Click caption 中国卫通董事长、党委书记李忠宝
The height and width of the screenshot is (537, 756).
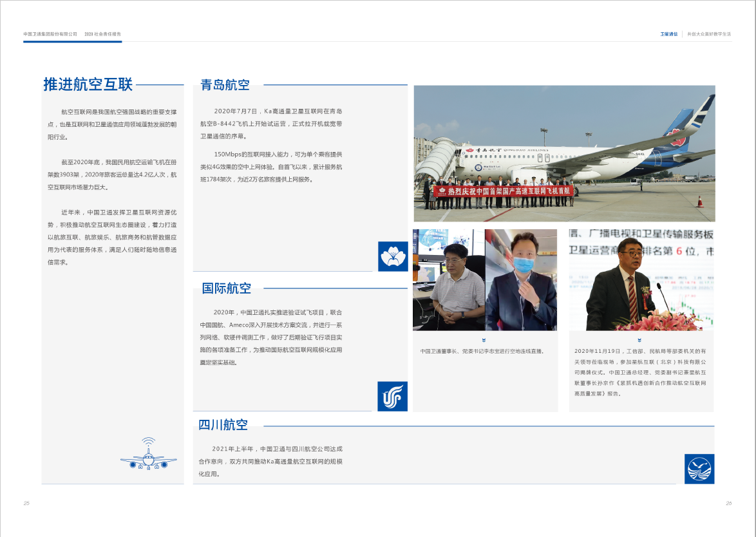tap(482, 352)
